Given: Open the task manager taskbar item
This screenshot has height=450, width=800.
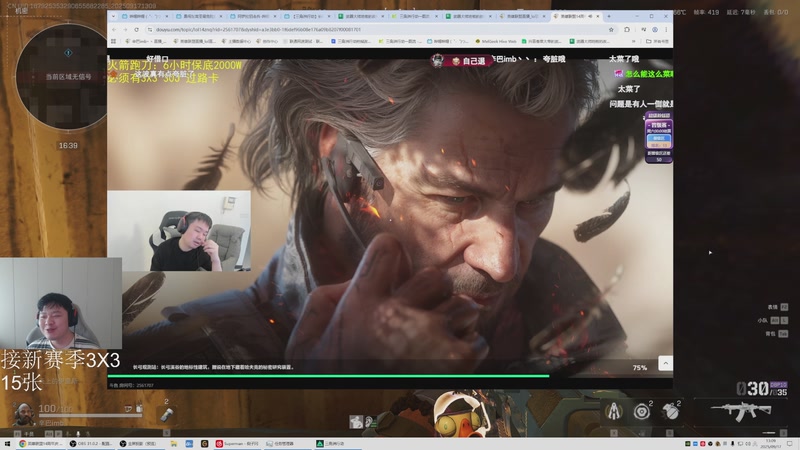Looking at the screenshot, I should click(x=286, y=444).
